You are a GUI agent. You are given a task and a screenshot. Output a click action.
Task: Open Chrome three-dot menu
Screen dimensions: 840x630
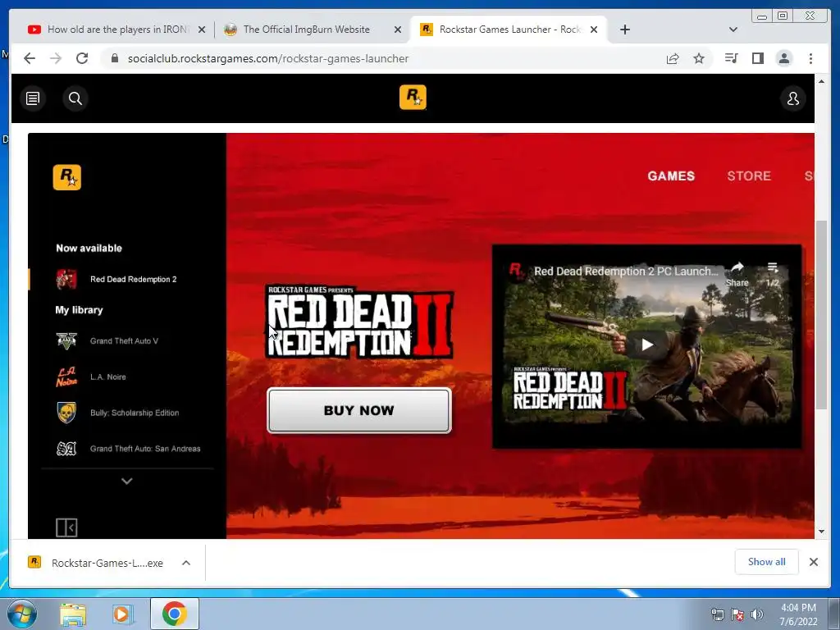pos(810,58)
